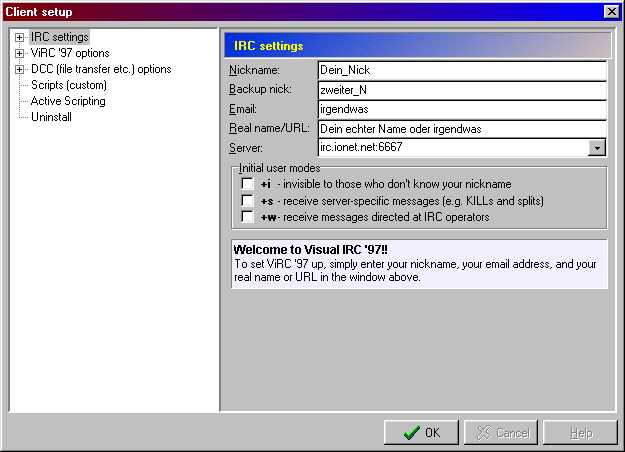Open Active Scripting tree entry
625x452 pixels.
pyautogui.click(x=68, y=101)
